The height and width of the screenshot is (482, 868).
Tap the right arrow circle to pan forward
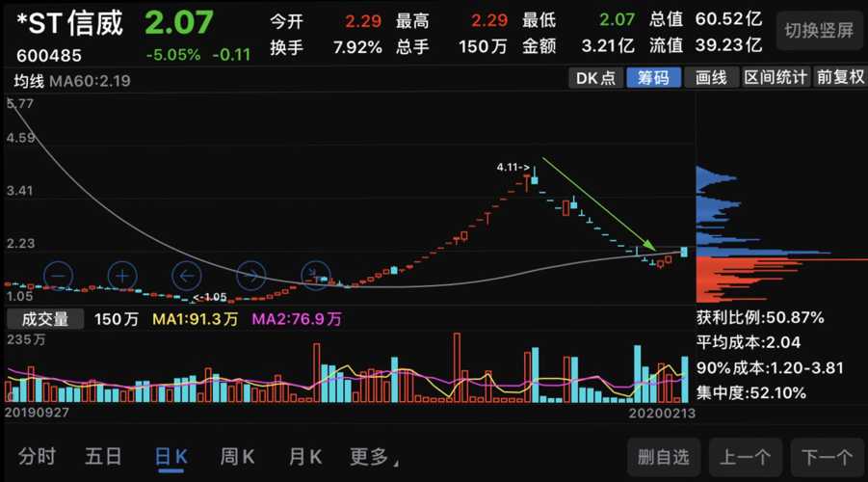tap(251, 276)
